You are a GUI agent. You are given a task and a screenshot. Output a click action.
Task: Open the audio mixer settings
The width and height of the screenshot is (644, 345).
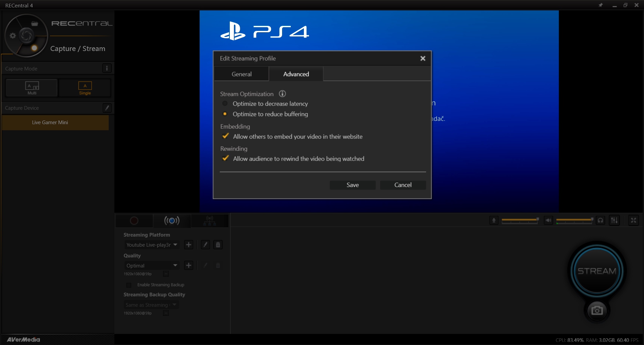(614, 220)
